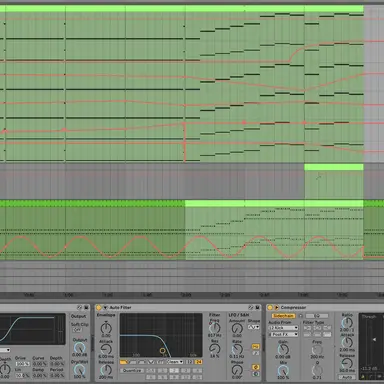384x384 pixels.
Task: Click the LFO Amount knob
Action: (x=237, y=328)
